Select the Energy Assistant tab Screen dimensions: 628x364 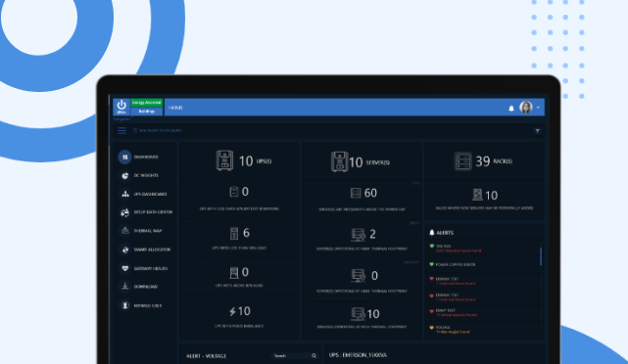click(147, 103)
